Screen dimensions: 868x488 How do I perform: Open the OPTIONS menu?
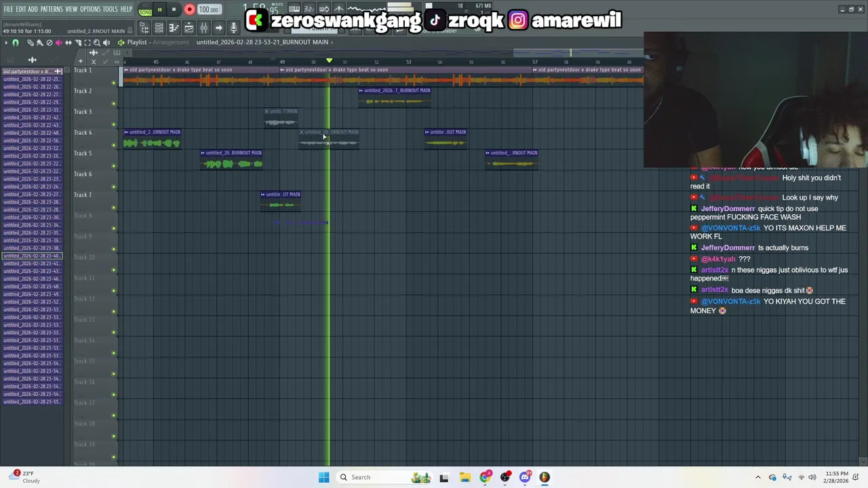pyautogui.click(x=90, y=9)
